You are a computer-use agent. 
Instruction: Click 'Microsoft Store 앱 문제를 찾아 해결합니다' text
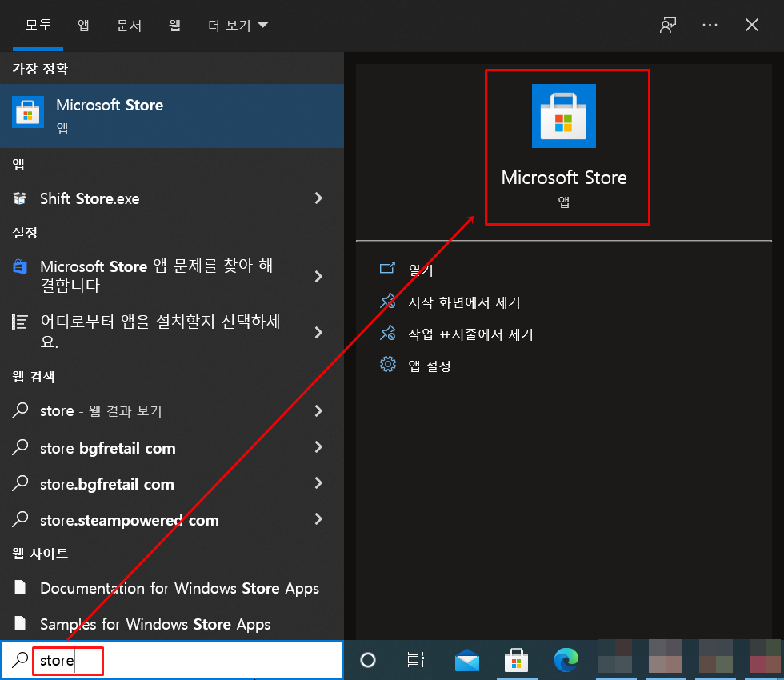pyautogui.click(x=157, y=275)
